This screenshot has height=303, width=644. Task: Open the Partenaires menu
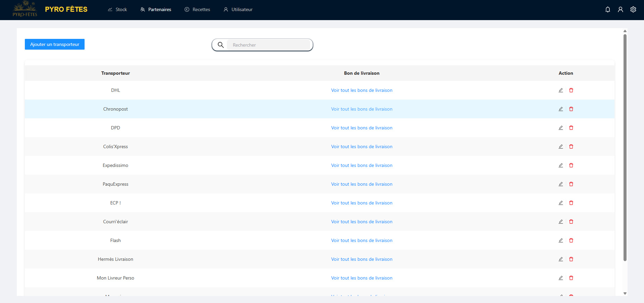(156, 9)
